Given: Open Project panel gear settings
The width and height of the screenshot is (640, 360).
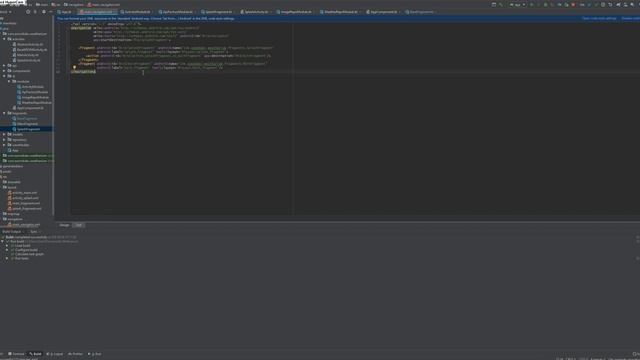Looking at the screenshot, I should pyautogui.click(x=44, y=12).
